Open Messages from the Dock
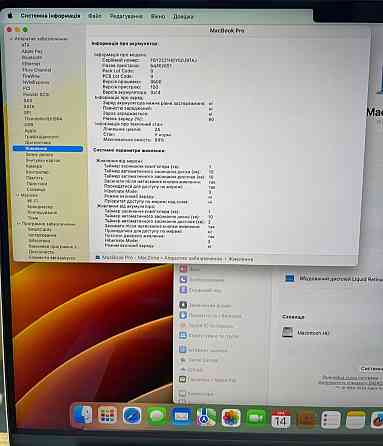 coord(157,416)
